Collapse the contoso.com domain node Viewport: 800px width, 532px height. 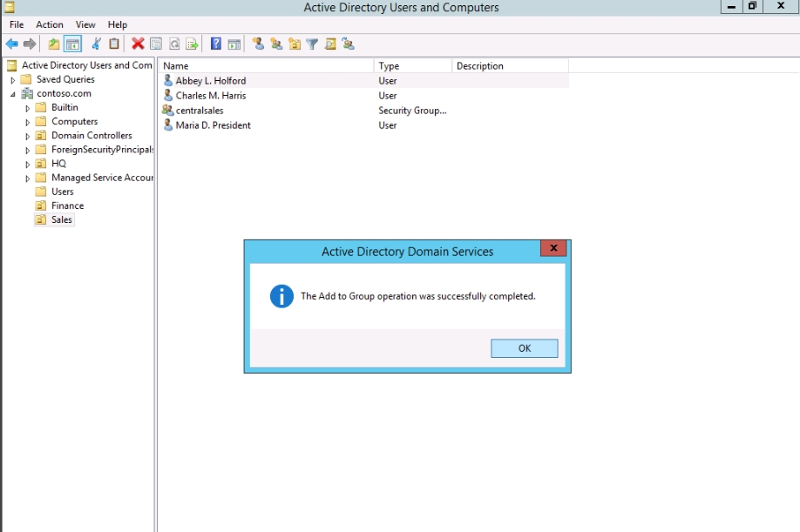tap(13, 94)
